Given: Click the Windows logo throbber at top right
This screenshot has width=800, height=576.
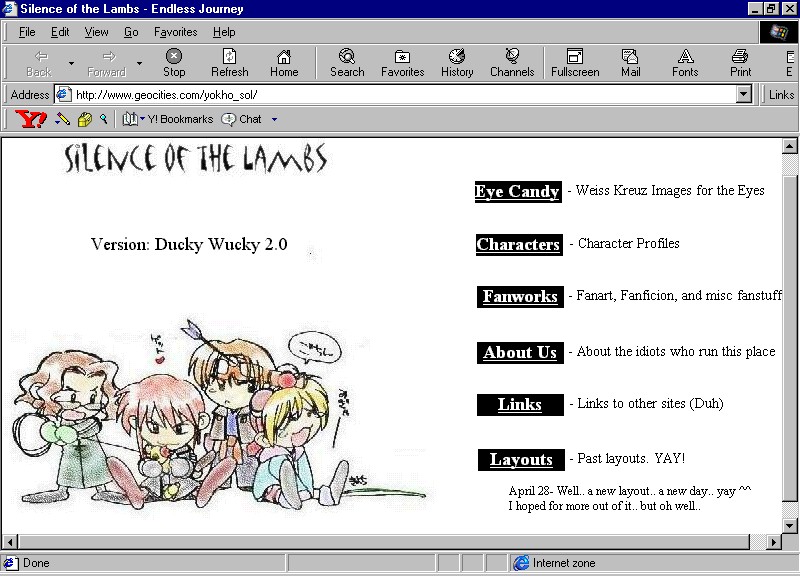Looking at the screenshot, I should (x=779, y=32).
